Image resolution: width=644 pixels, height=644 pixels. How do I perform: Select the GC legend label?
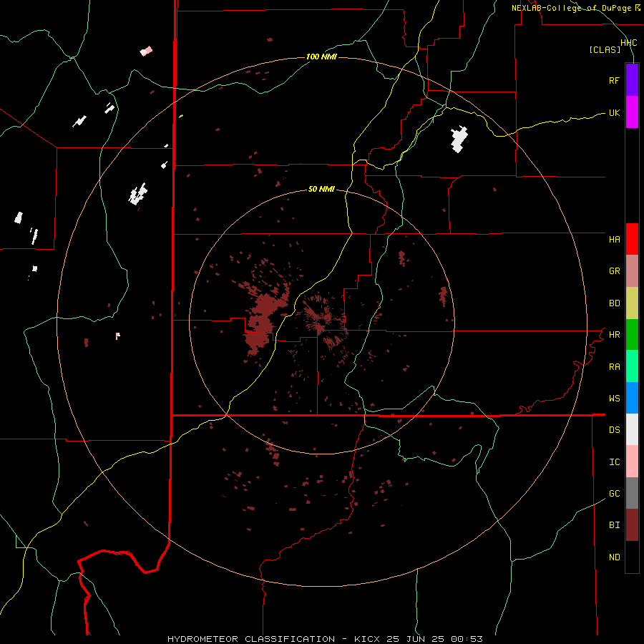(614, 494)
